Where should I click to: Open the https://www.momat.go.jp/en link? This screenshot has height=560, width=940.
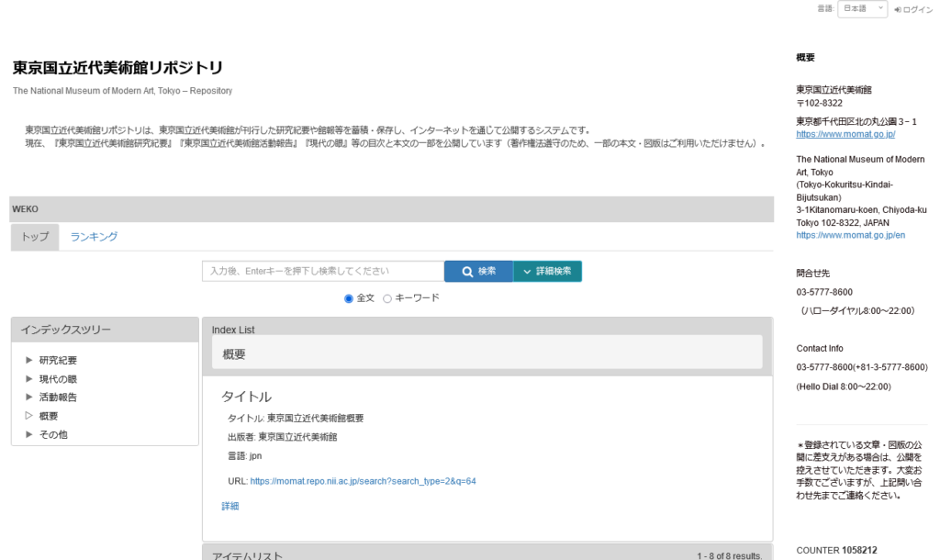point(851,235)
